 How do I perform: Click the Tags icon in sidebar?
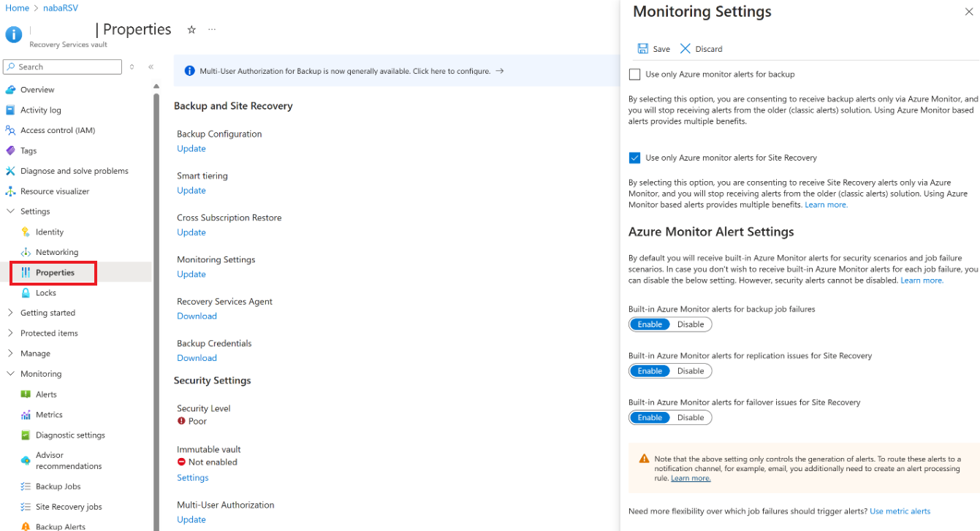tap(10, 150)
